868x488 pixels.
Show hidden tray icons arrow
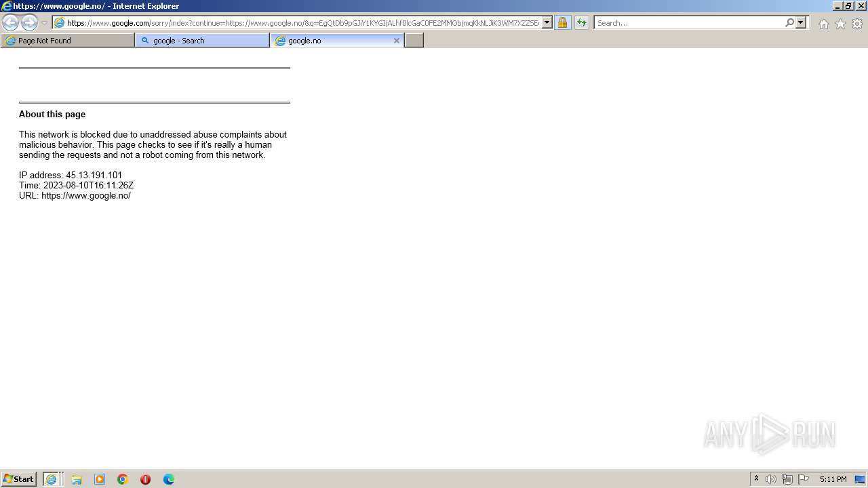click(756, 479)
